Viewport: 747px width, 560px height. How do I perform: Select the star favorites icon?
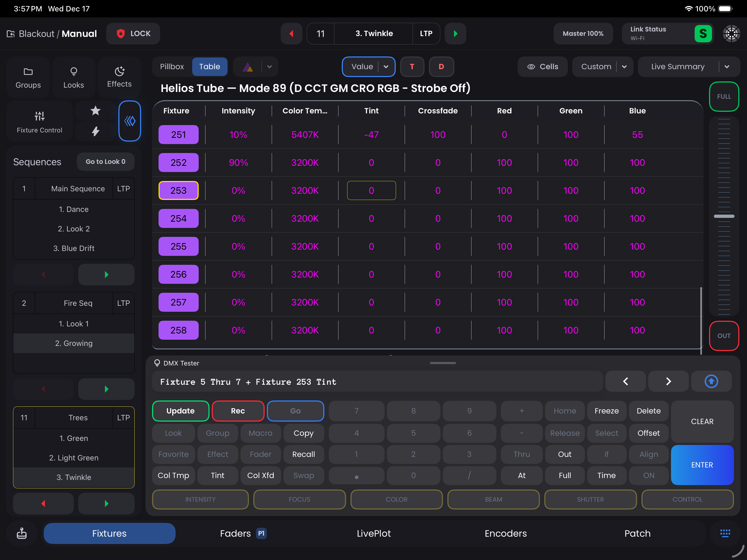tap(96, 110)
